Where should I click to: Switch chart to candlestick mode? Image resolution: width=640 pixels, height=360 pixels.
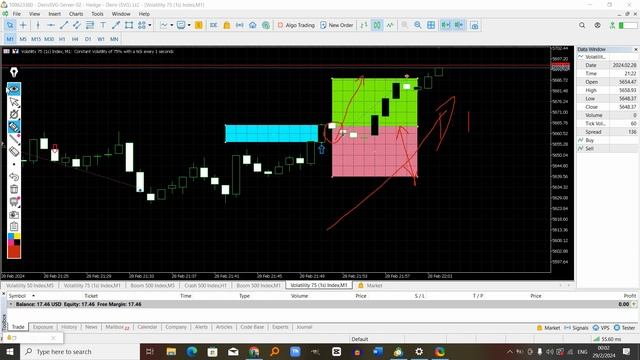377,25
